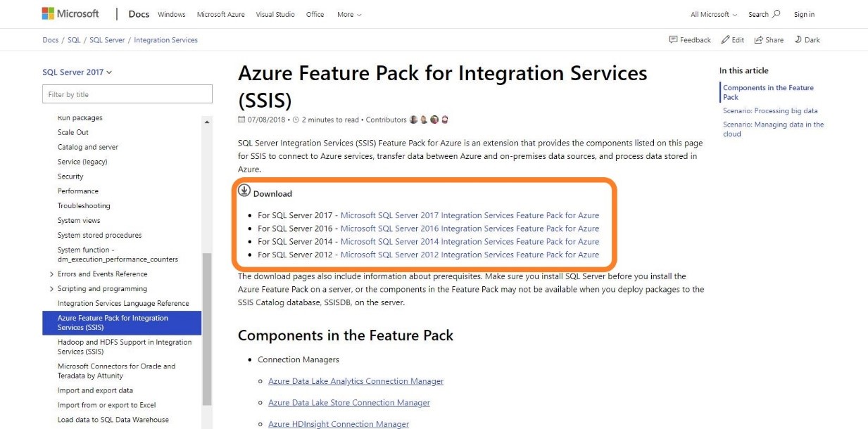Image resolution: width=868 pixels, height=429 pixels.
Task: Open Visual Studio nav item
Action: point(275,15)
